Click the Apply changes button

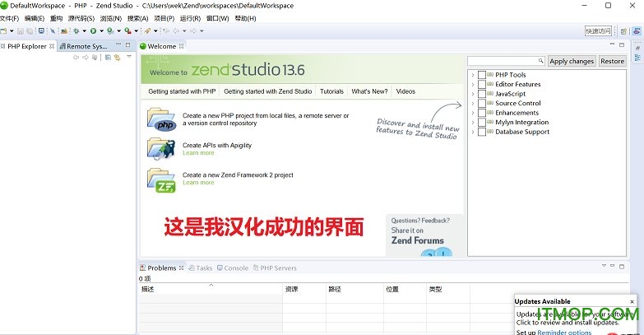572,61
